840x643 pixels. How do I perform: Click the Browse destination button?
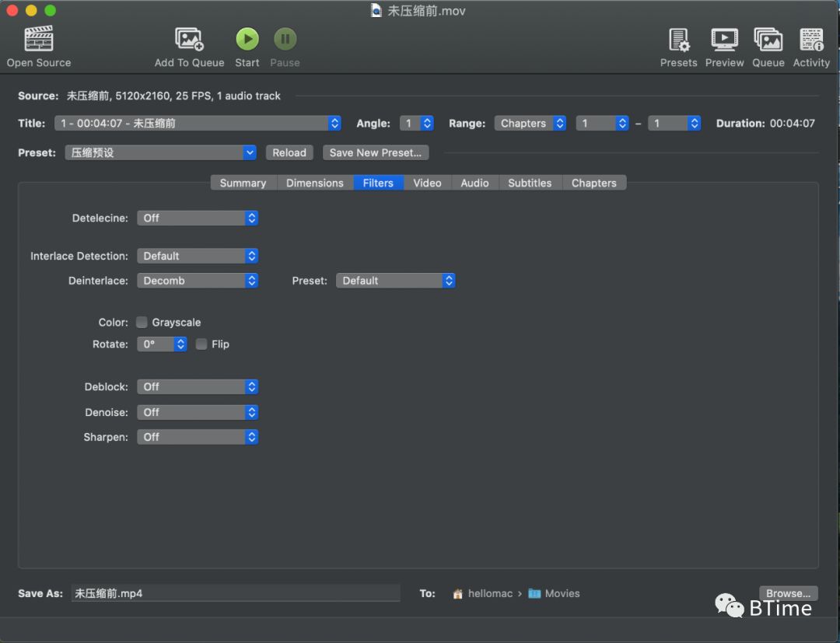(788, 593)
